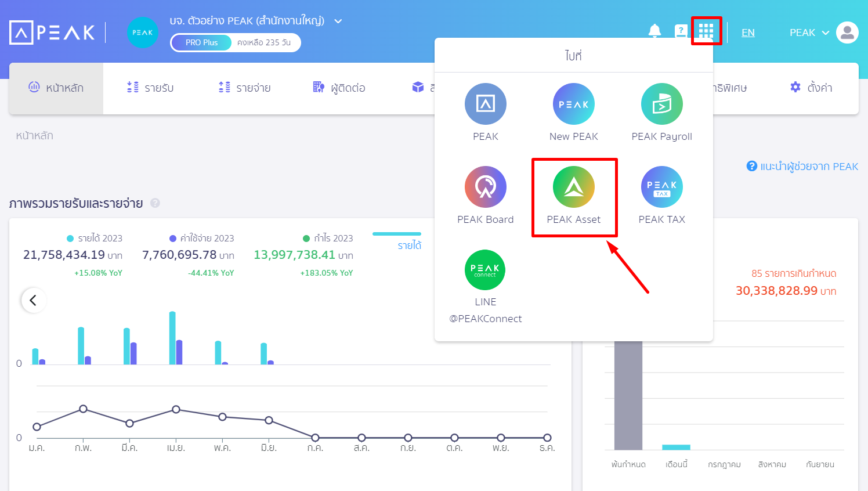Click the รายได้ 2023 legend item

tap(95, 238)
